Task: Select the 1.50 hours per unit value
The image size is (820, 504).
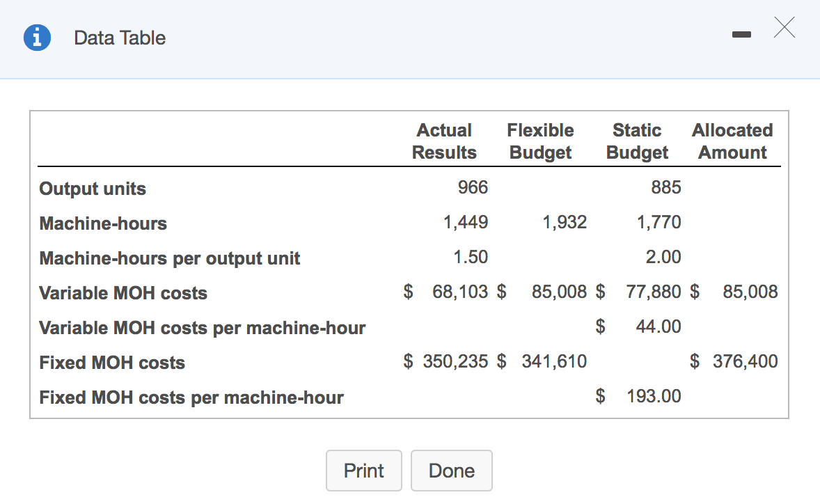Action: click(470, 257)
